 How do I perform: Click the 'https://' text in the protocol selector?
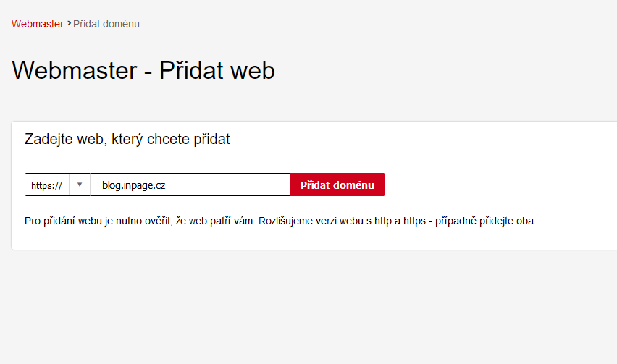tap(46, 185)
